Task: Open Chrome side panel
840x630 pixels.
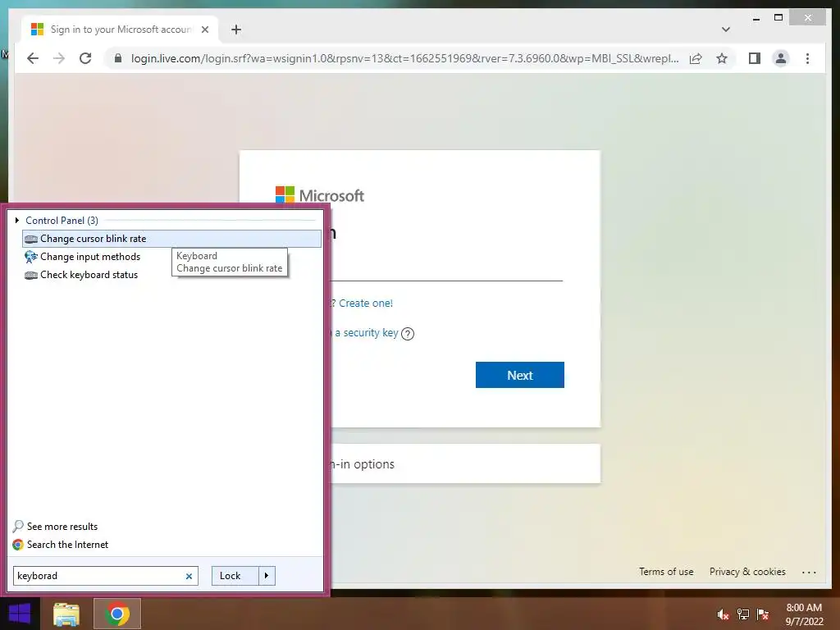Action: coord(755,58)
